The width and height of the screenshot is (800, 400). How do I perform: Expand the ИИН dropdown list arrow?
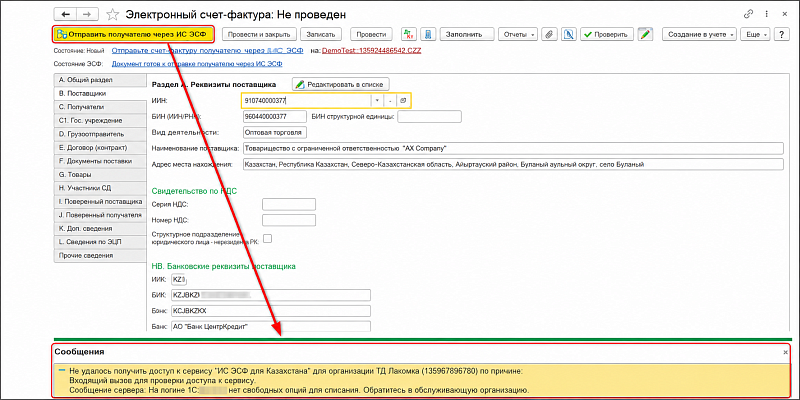[x=378, y=101]
